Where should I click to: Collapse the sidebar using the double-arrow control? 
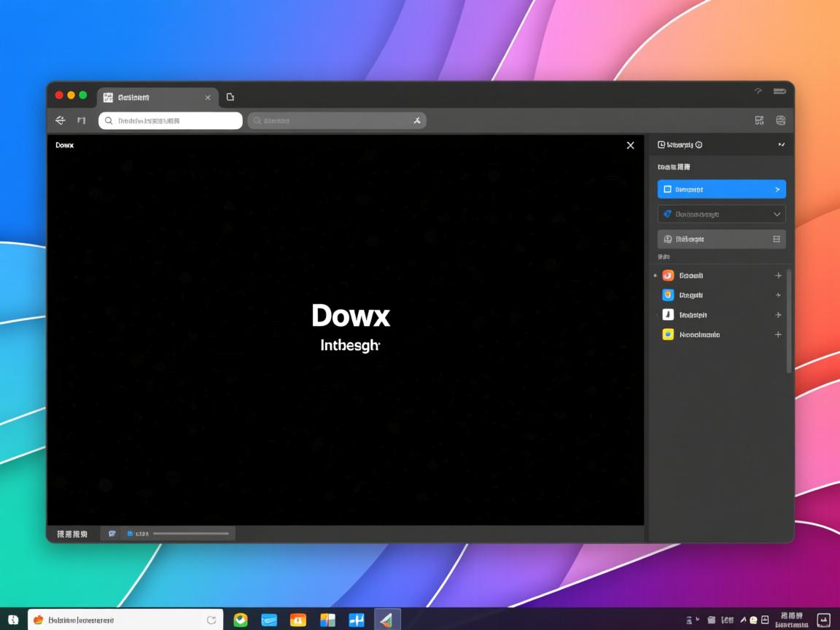pyautogui.click(x=781, y=144)
